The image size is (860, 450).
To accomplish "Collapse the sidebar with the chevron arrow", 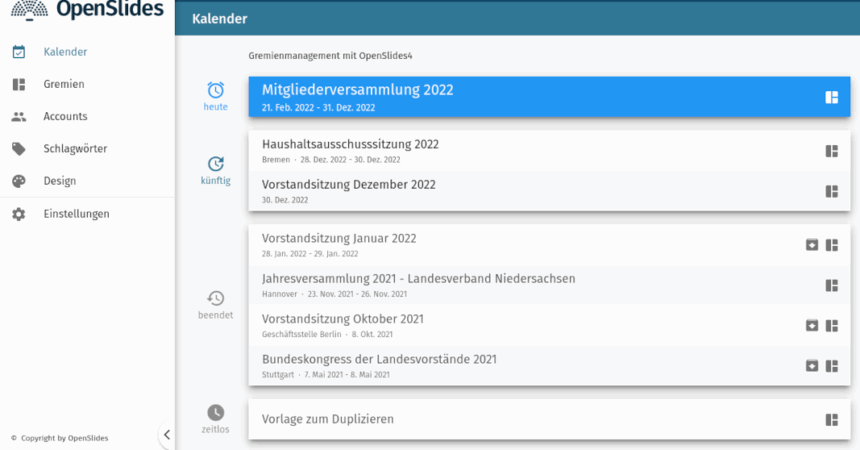I will 167,435.
